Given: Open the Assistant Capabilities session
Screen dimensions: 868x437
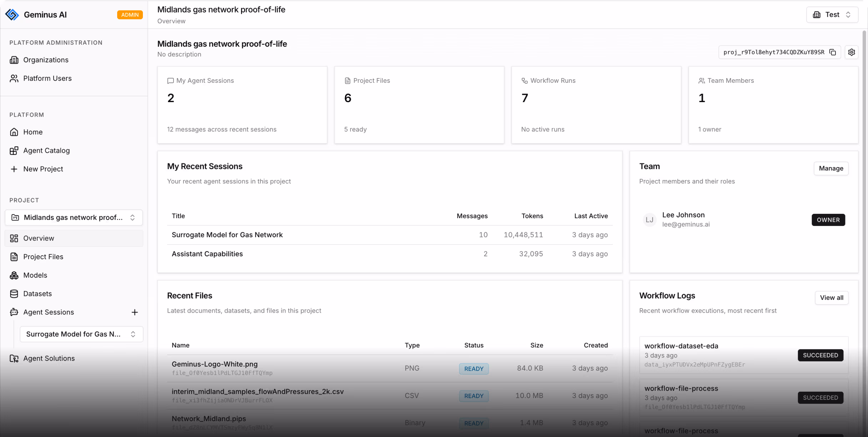Looking at the screenshot, I should [x=390, y=254].
